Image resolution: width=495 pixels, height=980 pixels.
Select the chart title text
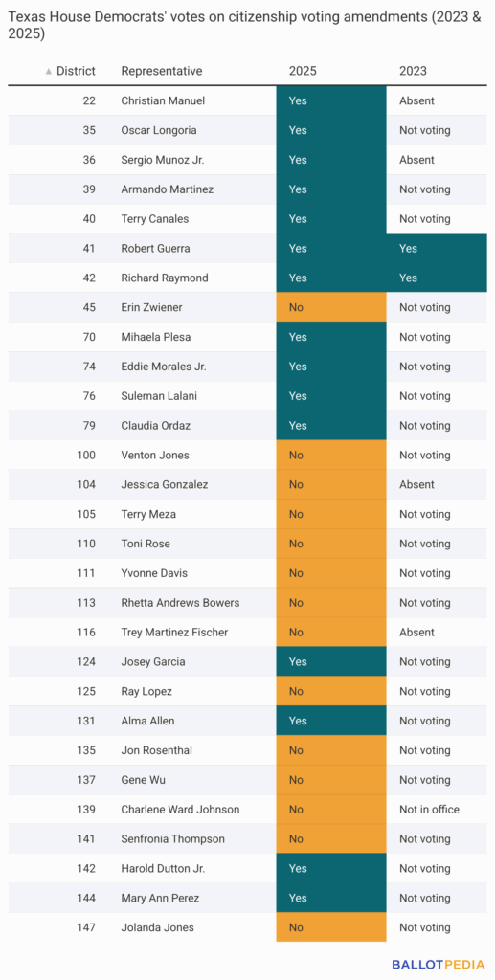244,26
